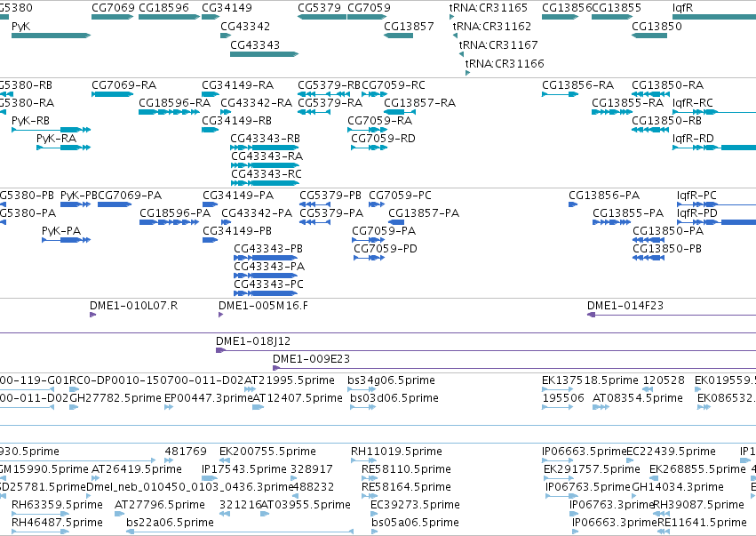Click the IqfR gene label

[682, 8]
